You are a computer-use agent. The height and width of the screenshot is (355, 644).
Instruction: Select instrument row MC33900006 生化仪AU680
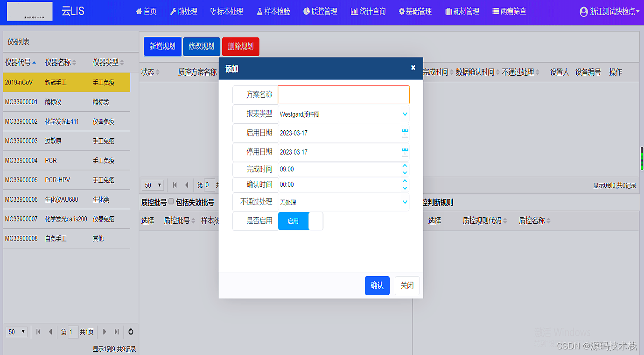click(x=66, y=199)
